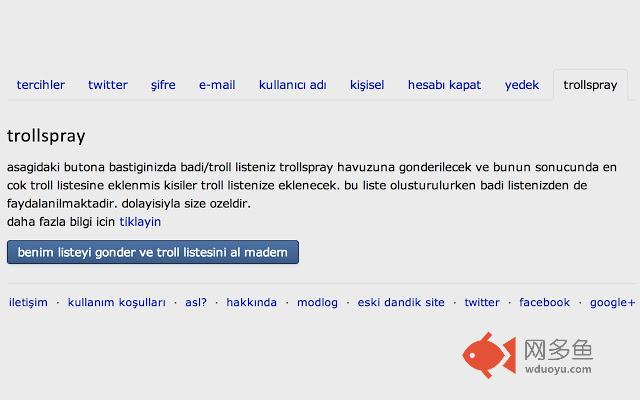Open the kişisel tab

(367, 85)
